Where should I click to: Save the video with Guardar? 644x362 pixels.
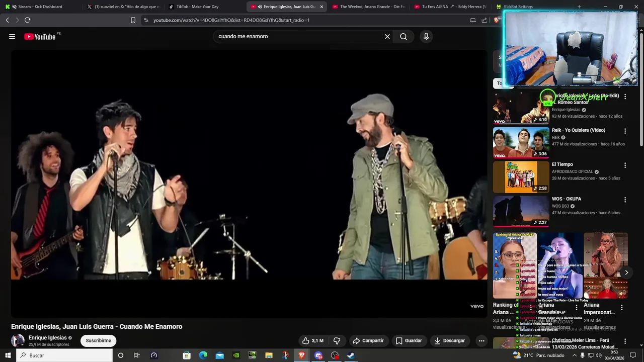pyautogui.click(x=409, y=341)
